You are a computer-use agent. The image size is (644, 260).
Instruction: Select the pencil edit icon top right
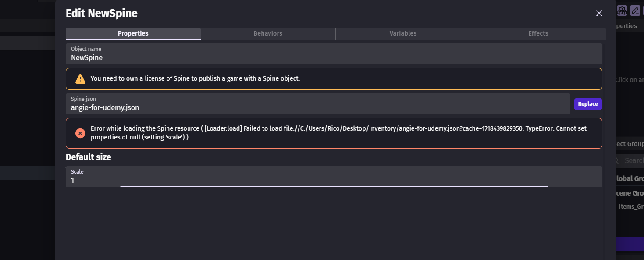(635, 10)
